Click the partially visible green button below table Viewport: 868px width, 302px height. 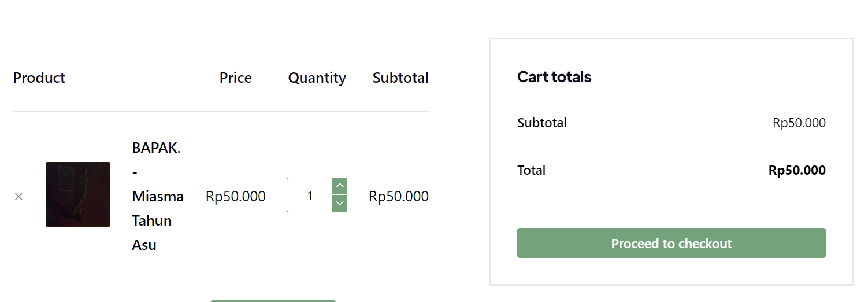(x=273, y=300)
